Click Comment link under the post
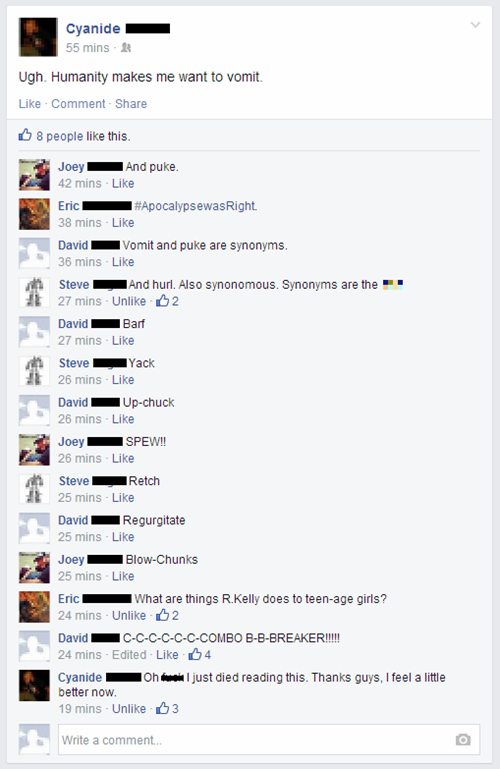This screenshot has width=500, height=769. click(78, 104)
